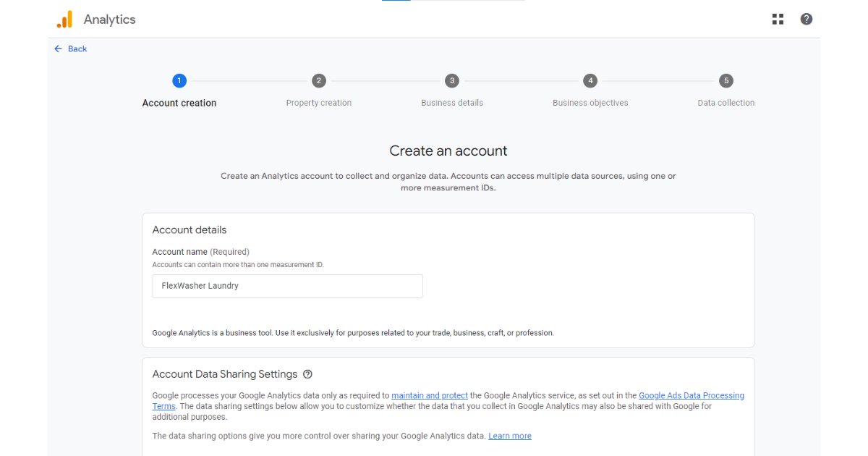
Task: Click the 'Account Data Sharing Settings' title
Action: [x=225, y=374]
